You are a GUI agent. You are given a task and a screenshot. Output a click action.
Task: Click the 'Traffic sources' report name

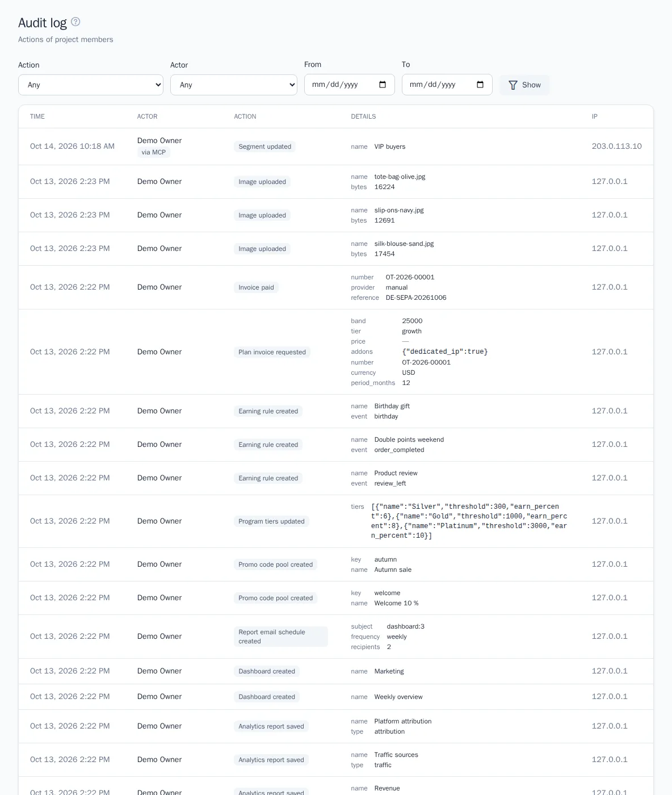pyautogui.click(x=396, y=755)
